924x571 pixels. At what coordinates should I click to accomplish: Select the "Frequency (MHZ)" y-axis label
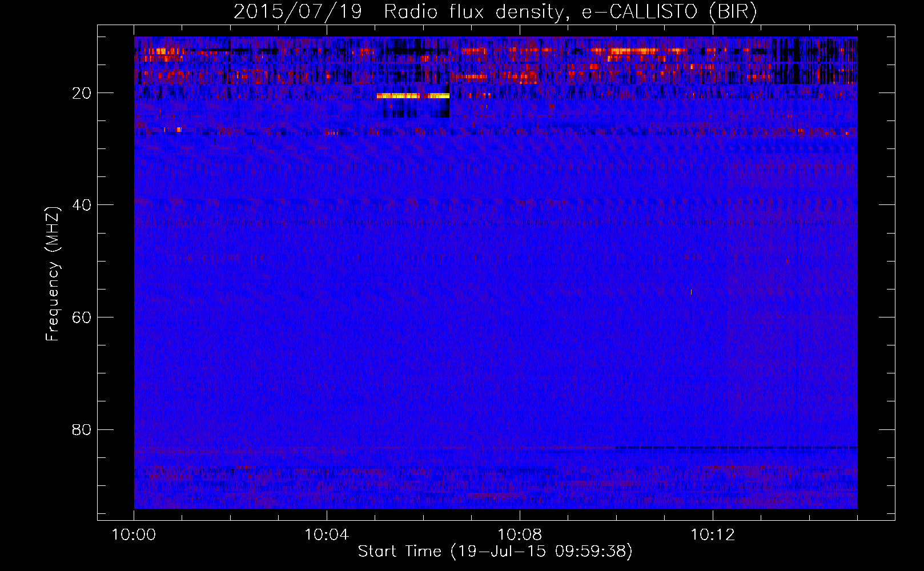pos(53,275)
